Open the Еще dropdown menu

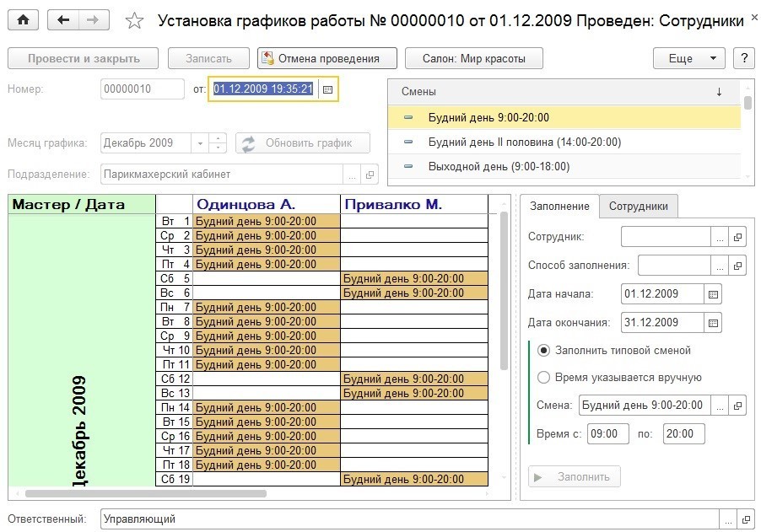pyautogui.click(x=689, y=59)
